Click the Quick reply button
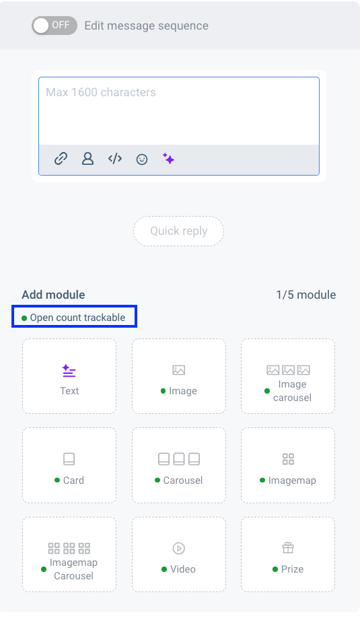The image size is (364, 617). [x=179, y=231]
